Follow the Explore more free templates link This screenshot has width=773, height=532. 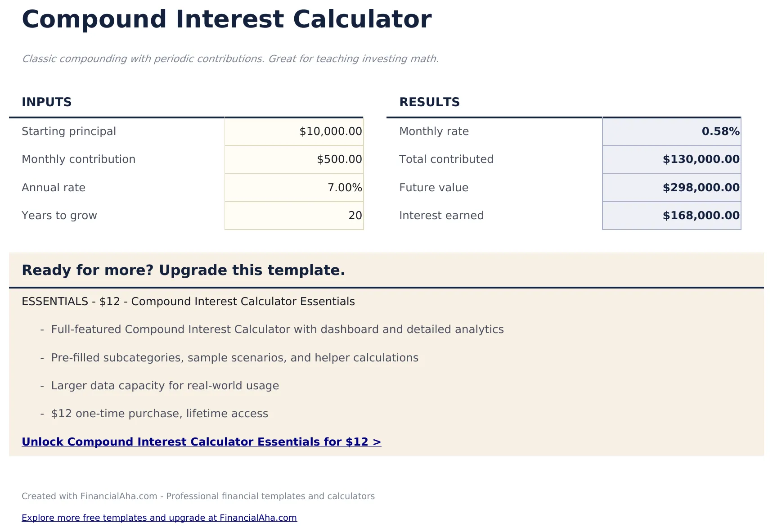[159, 518]
